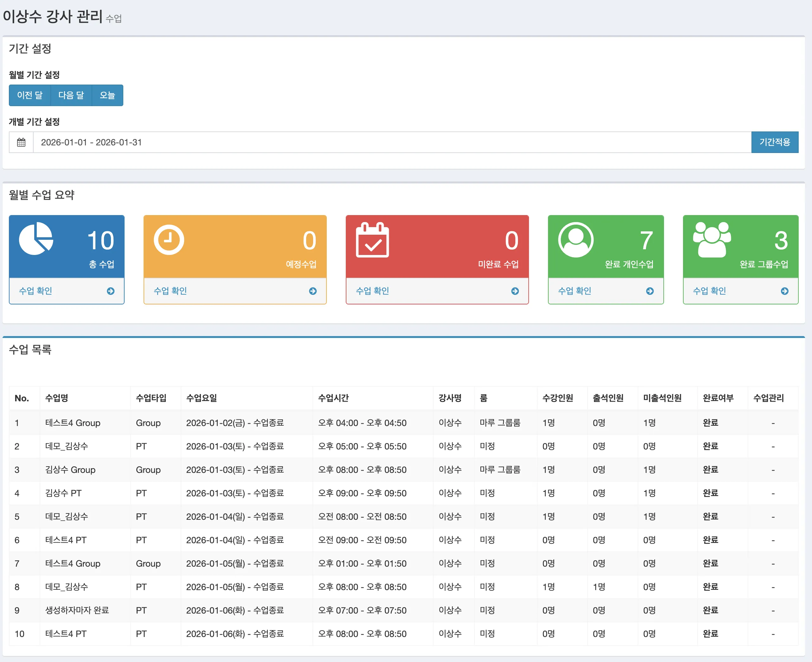This screenshot has width=812, height=662.
Task: Click the pie chart icon on 총 수업 card
Action: (x=36, y=239)
